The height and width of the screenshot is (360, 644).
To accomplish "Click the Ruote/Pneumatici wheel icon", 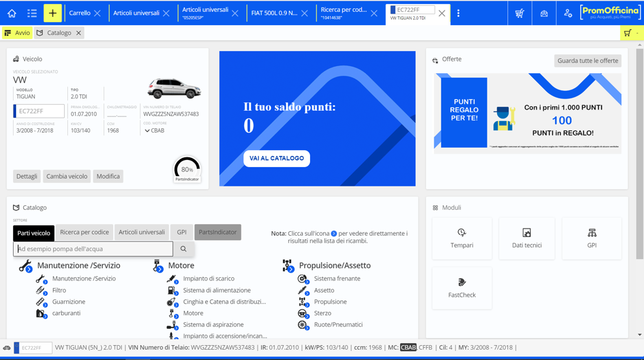I will point(303,325).
